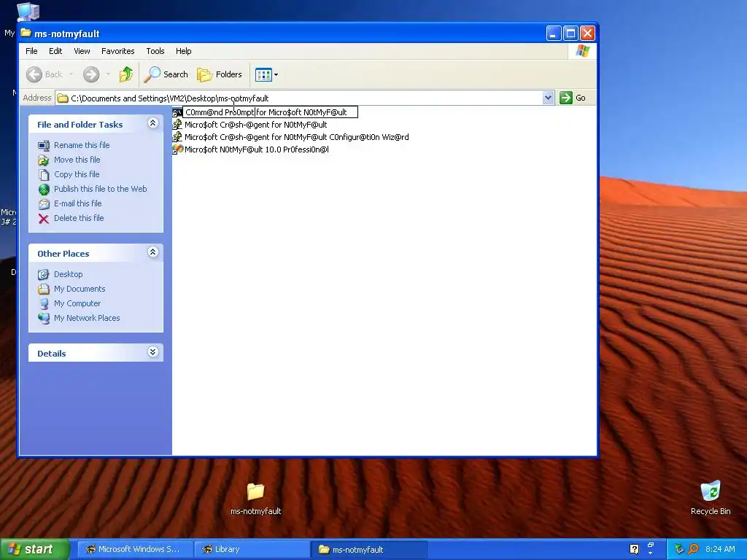Collapse the File and Folder Tasks panel
The width and height of the screenshot is (747, 560).
click(152, 123)
